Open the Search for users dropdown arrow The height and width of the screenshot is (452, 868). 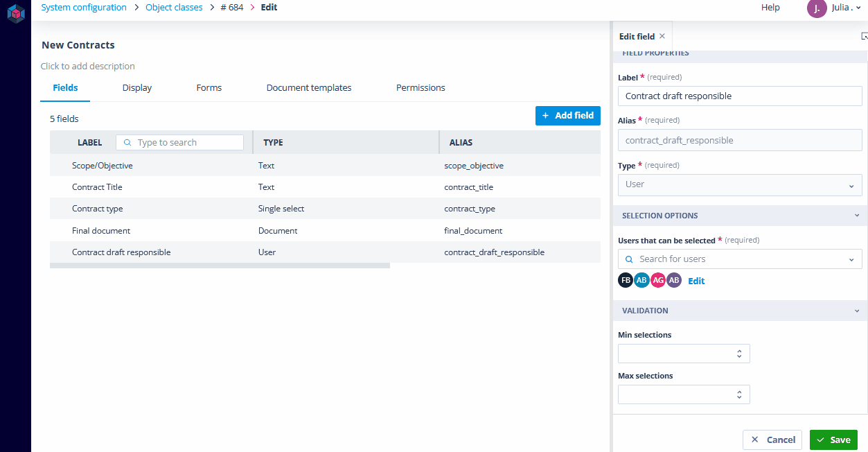tap(851, 260)
